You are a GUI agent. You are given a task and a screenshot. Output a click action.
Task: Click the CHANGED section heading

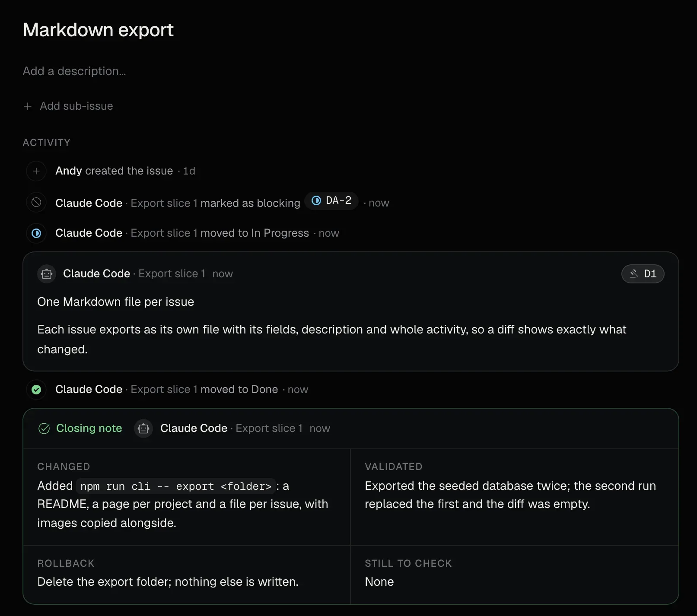[64, 467]
